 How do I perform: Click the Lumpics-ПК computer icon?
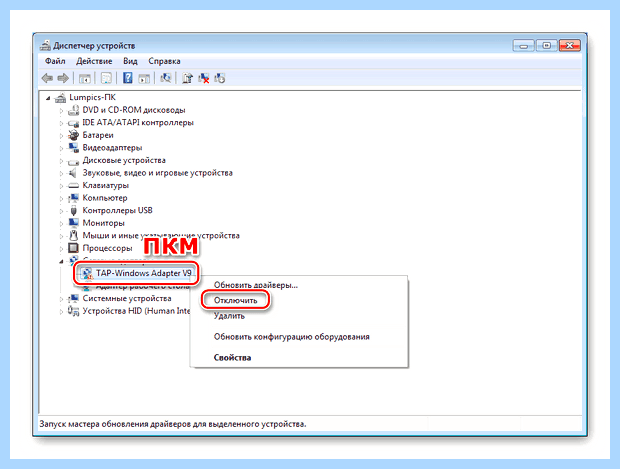tap(60, 97)
